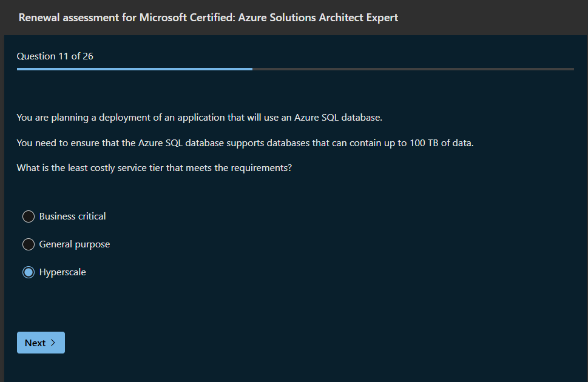Viewport: 588px width, 382px height.
Task: Click the unfilled gray part of progress bar
Action: click(413, 69)
